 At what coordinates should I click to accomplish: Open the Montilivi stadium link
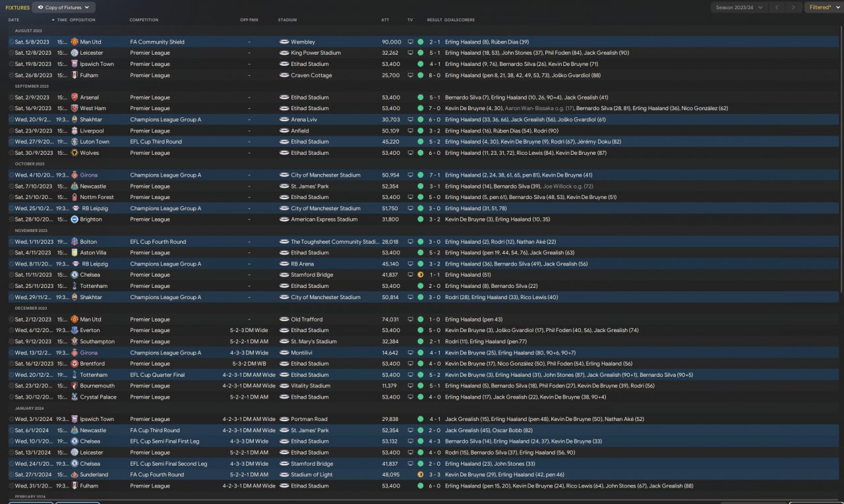click(x=301, y=353)
